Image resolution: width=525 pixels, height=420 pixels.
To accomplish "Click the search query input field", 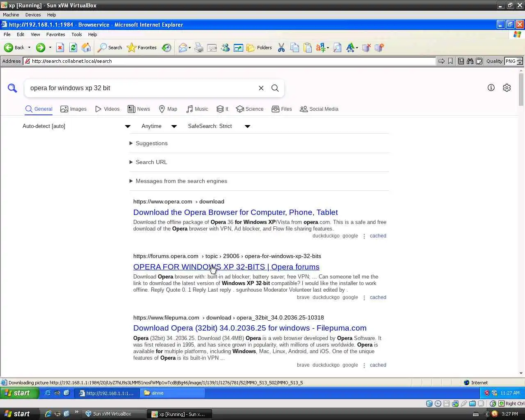I will click(142, 88).
